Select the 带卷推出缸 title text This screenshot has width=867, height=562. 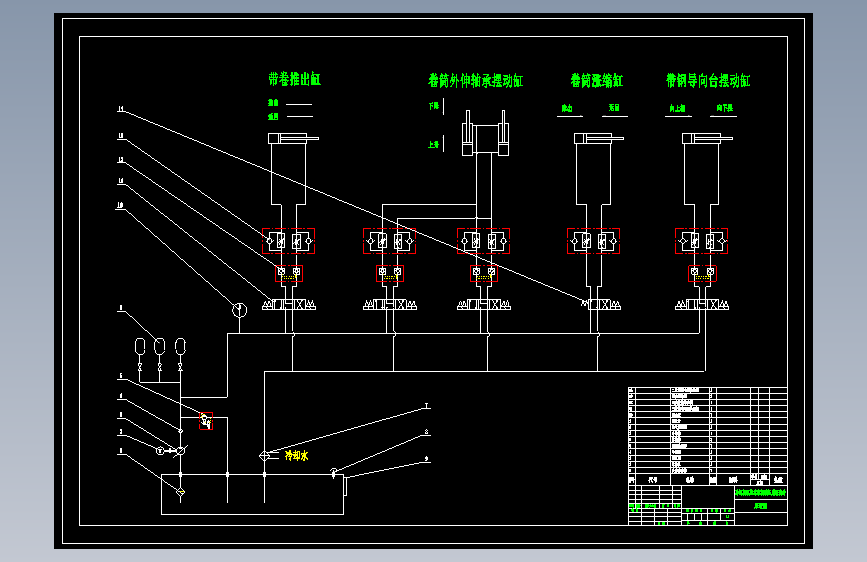pos(295,80)
